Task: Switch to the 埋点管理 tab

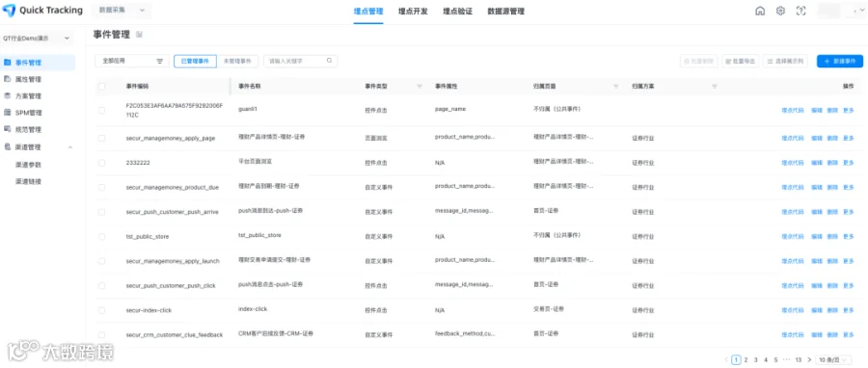Action: [x=368, y=12]
